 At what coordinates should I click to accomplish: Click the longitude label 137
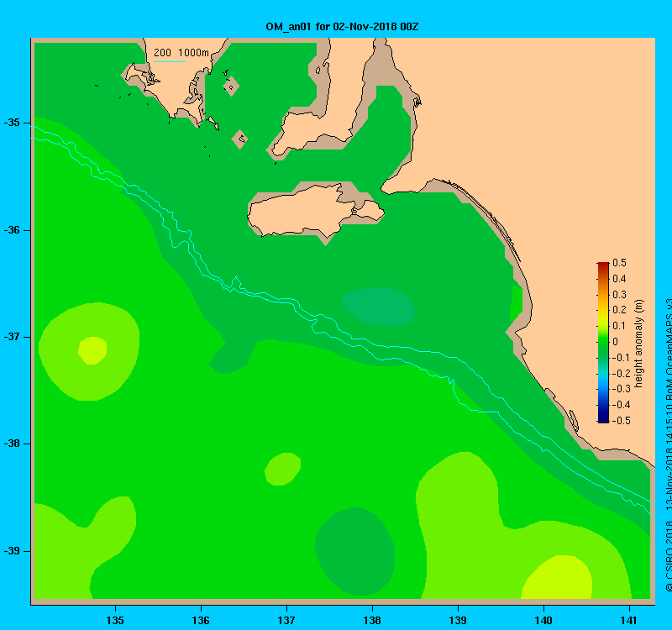[x=286, y=620]
